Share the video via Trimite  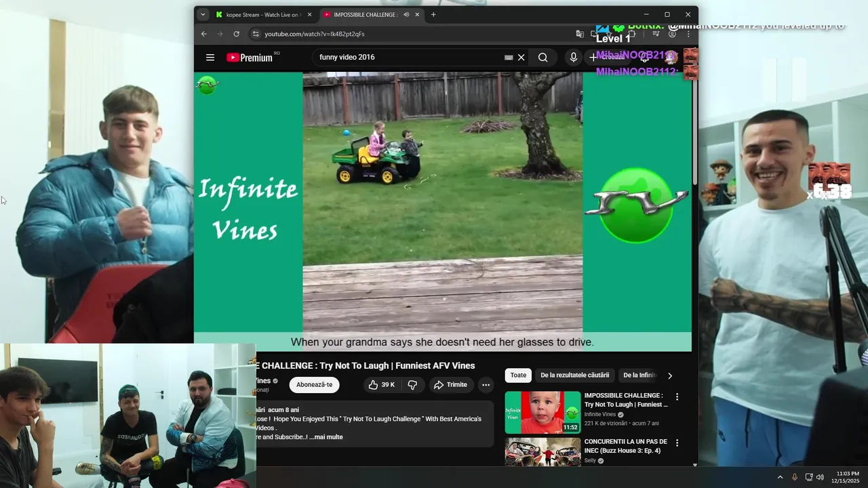click(451, 385)
